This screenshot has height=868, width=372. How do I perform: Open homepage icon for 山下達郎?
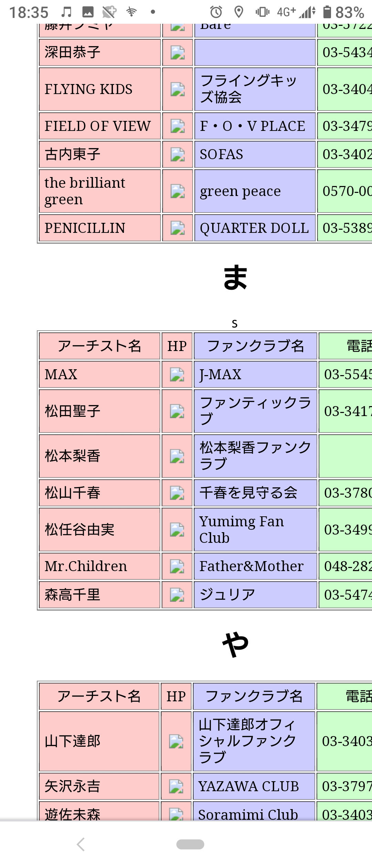click(x=176, y=741)
